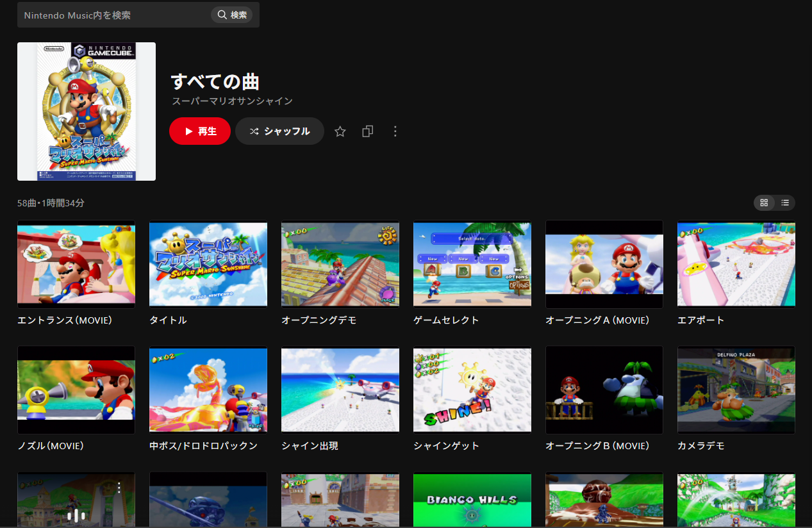
Task: Click the 58曲•1時間34分 song count text
Action: point(51,203)
